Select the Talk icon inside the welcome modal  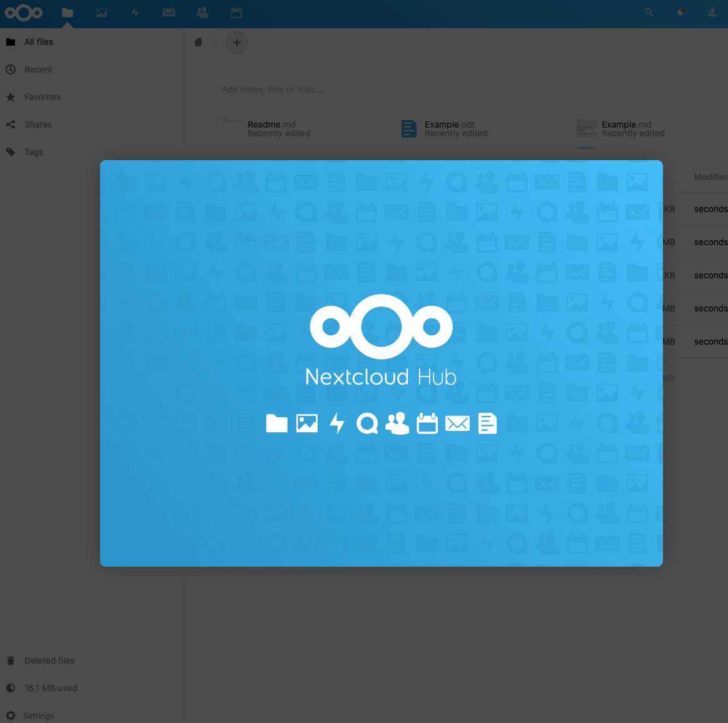(367, 423)
